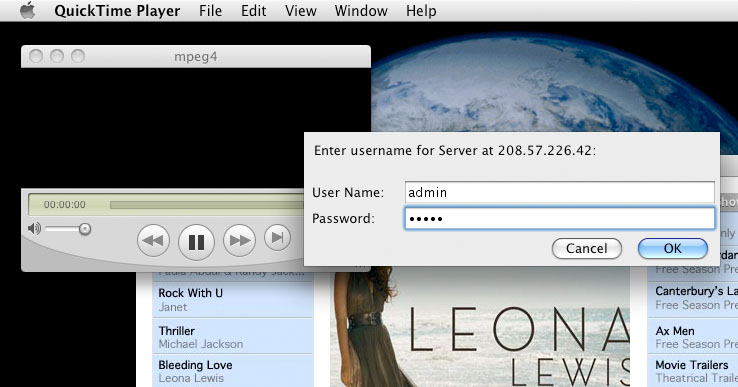Click the rewind button in the player
Image resolution: width=738 pixels, height=387 pixels.
(153, 241)
